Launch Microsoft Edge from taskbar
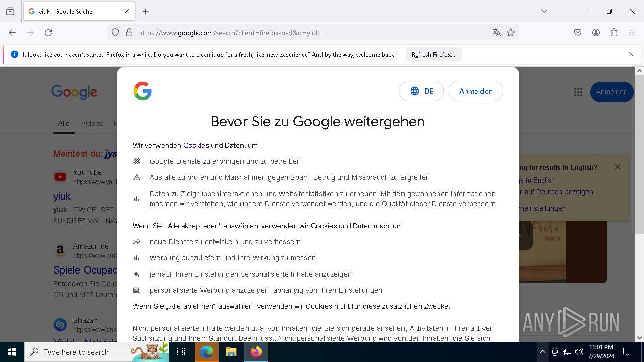 pyautogui.click(x=207, y=352)
